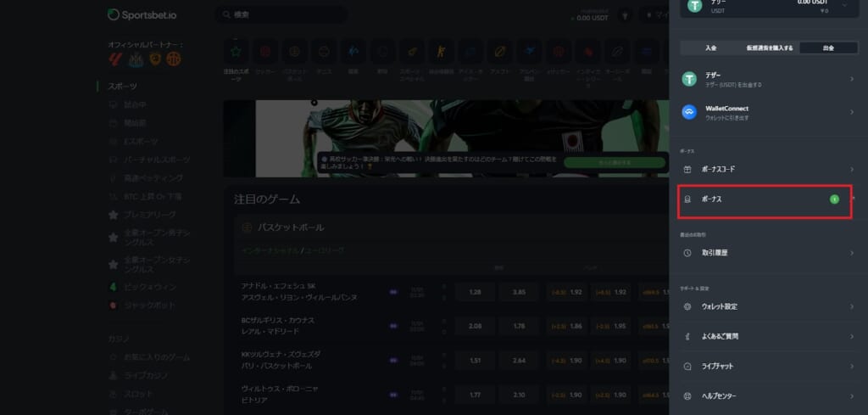Open the WalletConnect row chevron

click(x=852, y=113)
